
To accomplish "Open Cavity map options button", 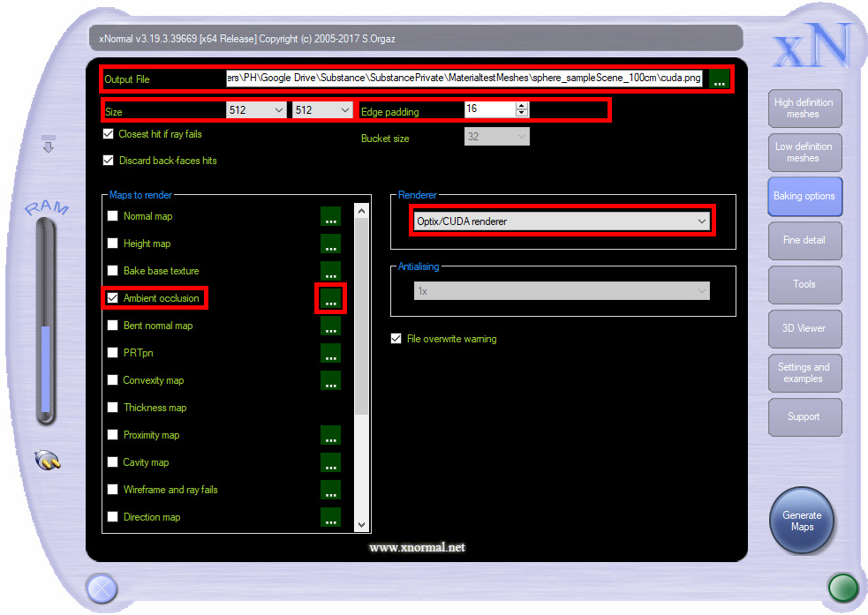I will point(330,463).
